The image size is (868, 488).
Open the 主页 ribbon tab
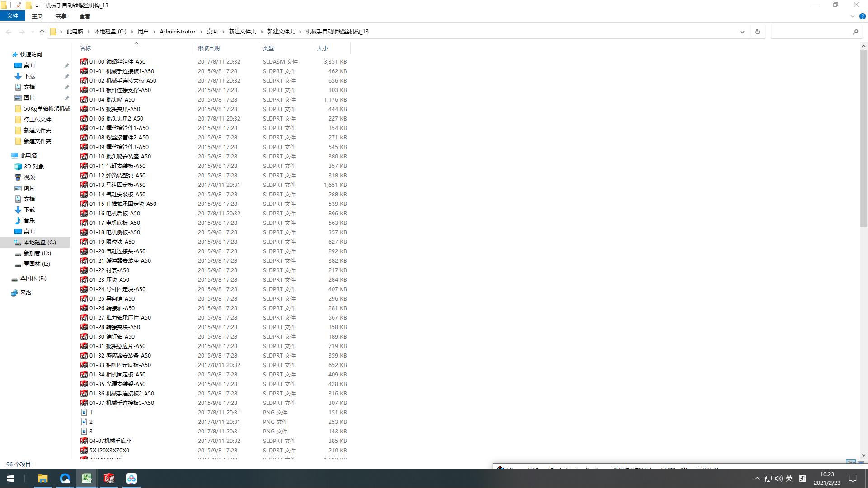coord(37,16)
